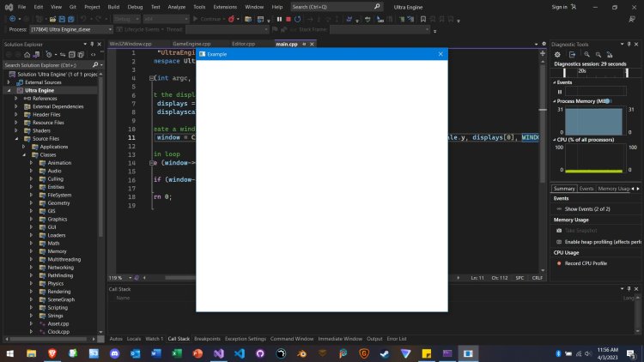Zoom in on the diagnostics timeline
This screenshot has height=362, width=644.
586,54
